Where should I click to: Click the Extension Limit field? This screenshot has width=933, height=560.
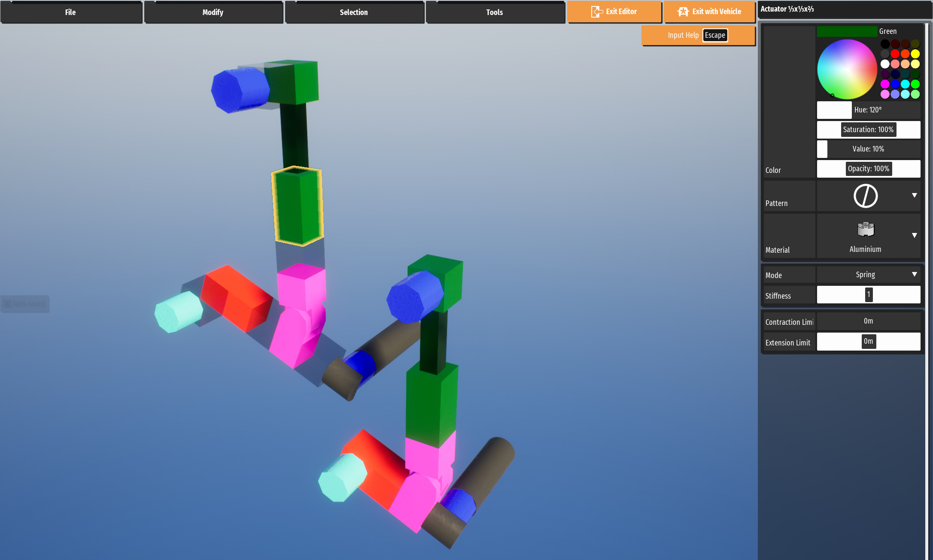tap(868, 342)
